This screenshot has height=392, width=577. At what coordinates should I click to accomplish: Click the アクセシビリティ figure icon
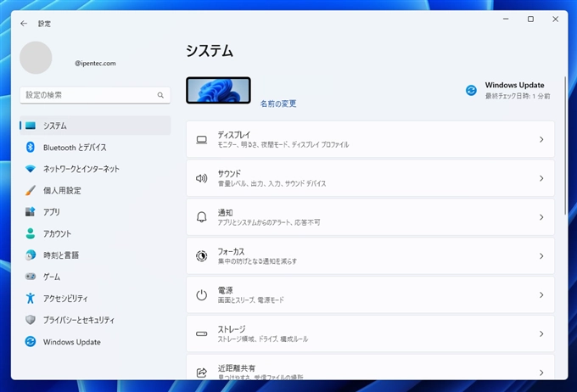(31, 298)
